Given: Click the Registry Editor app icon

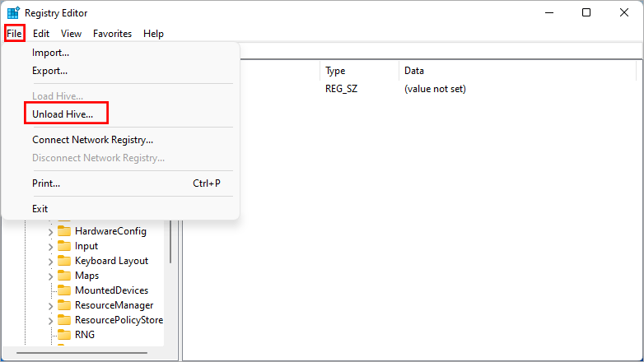Looking at the screenshot, I should (x=13, y=13).
